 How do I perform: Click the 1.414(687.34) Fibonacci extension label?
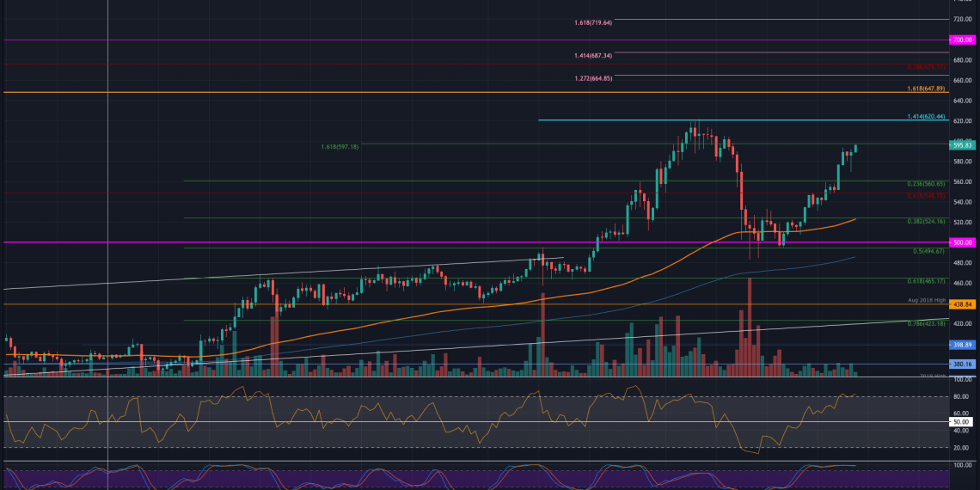click(x=593, y=56)
